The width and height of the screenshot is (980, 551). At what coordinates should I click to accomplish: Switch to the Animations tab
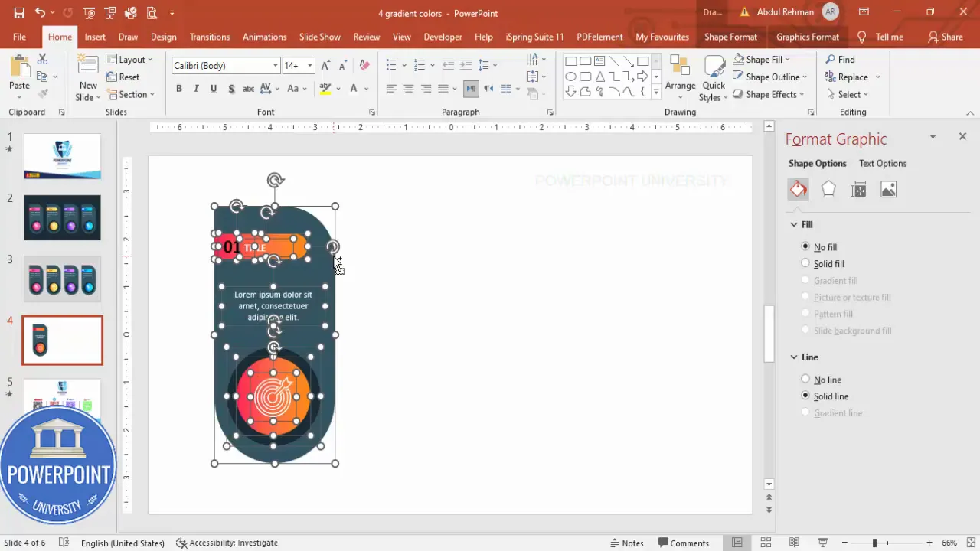click(x=264, y=37)
